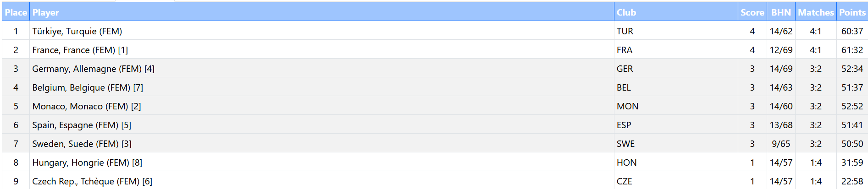
Task: Click the Score column header
Action: 752,12
